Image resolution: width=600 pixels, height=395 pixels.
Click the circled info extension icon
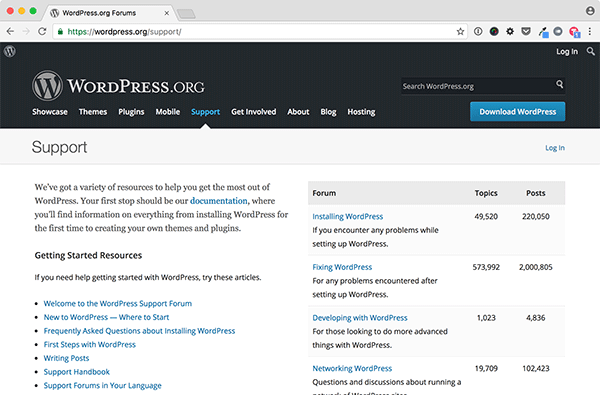478,31
